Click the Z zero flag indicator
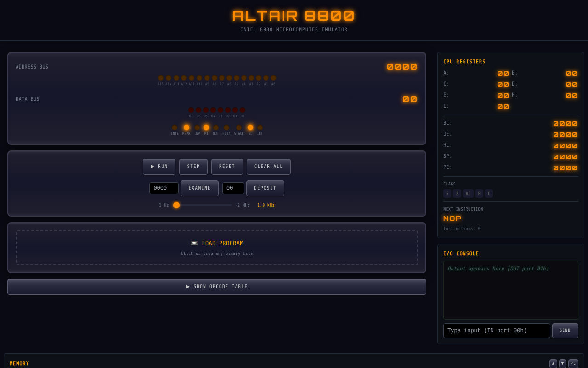Screen dimensions: 588x368 457,194
